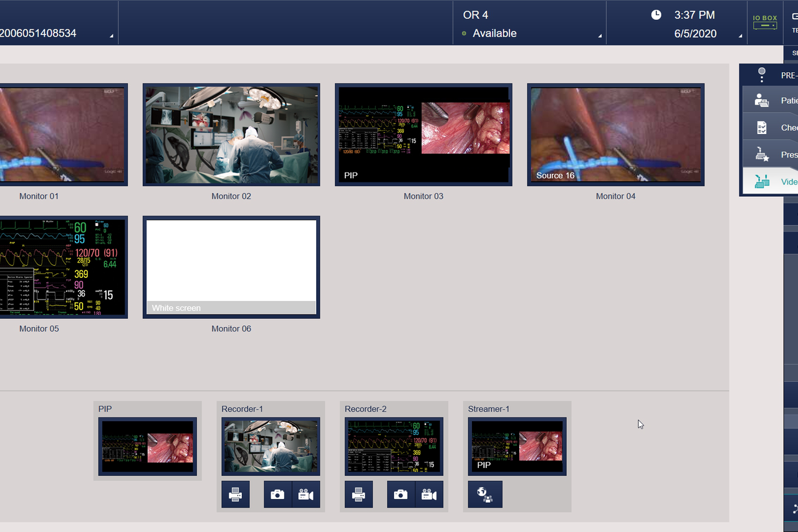Expand the date and time panel chevron
798x532 pixels.
[741, 36]
